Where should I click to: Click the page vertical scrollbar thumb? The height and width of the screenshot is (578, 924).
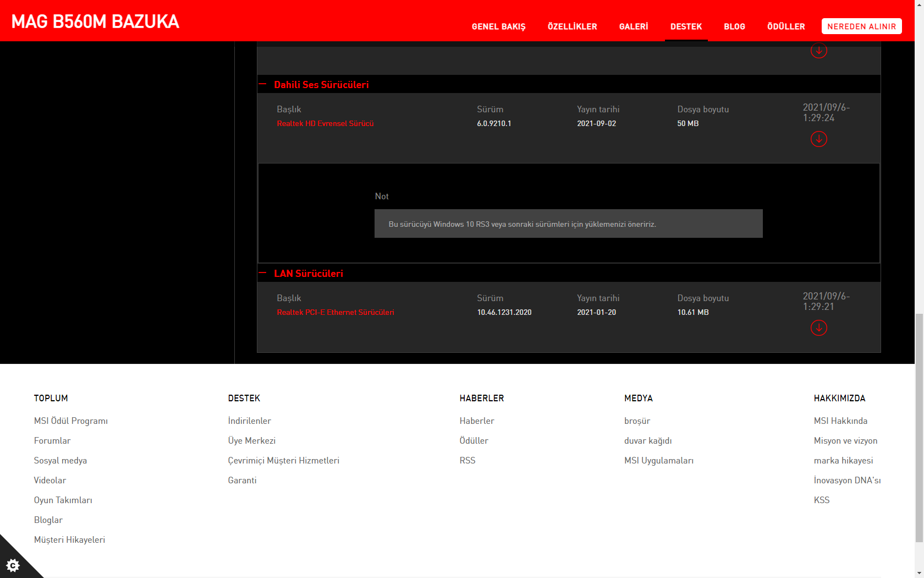tap(919, 428)
